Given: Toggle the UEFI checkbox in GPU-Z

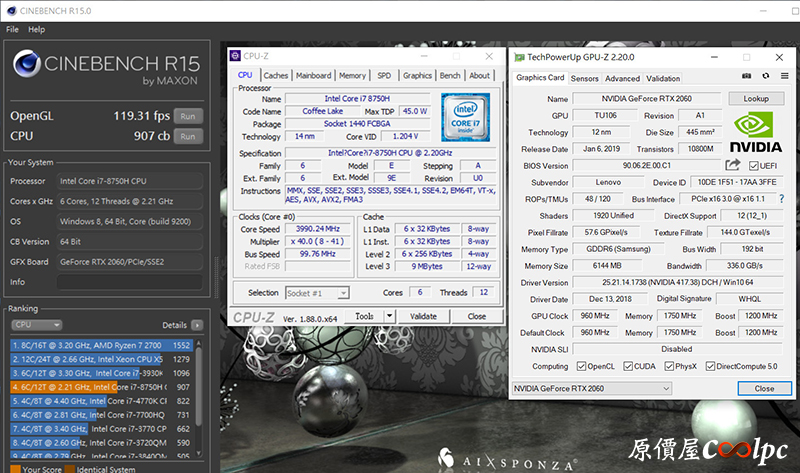Looking at the screenshot, I should (754, 166).
